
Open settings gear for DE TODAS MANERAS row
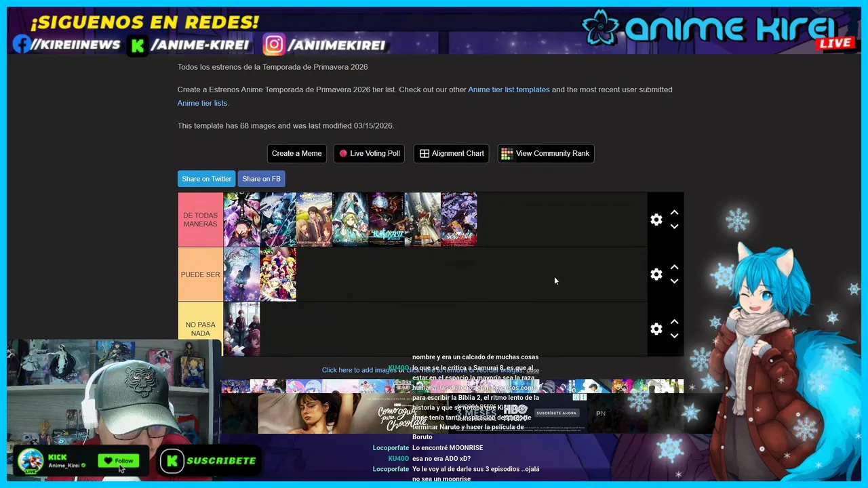[x=656, y=220]
